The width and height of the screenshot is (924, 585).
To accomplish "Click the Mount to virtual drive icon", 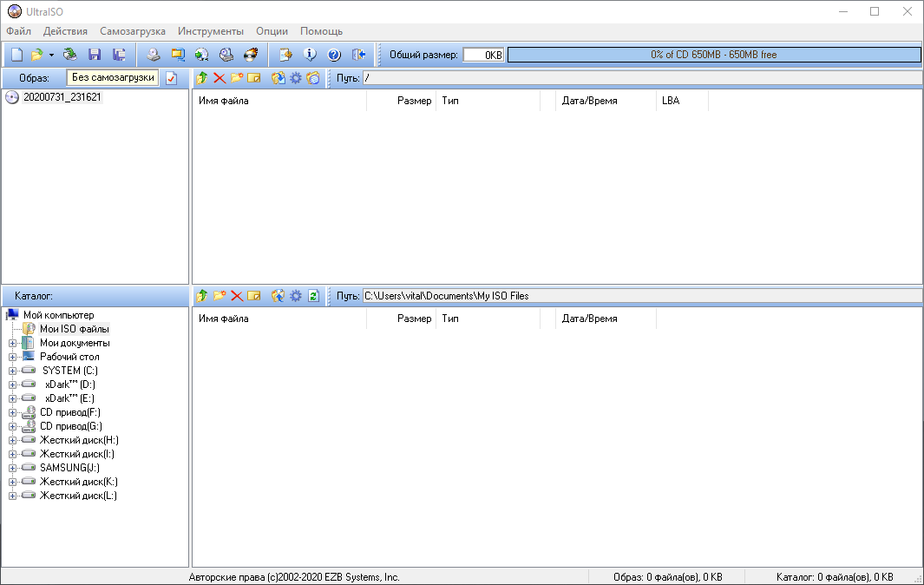I will (226, 55).
